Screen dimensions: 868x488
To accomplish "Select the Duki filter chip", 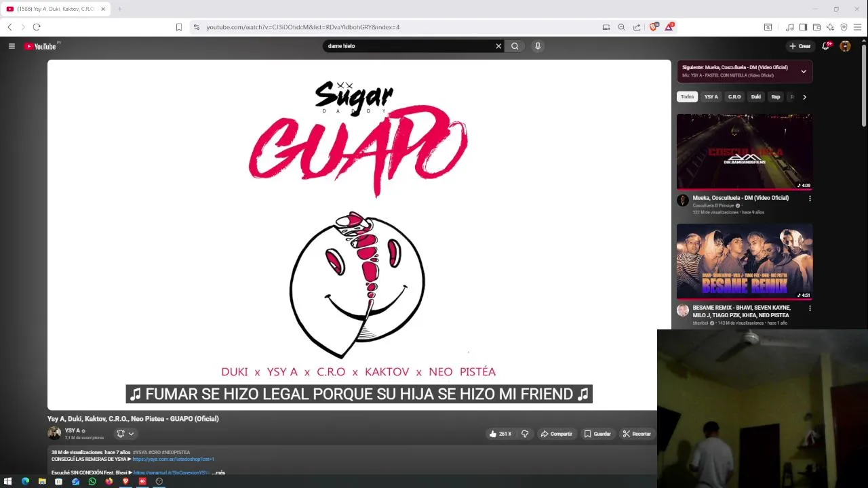I will (x=755, y=97).
